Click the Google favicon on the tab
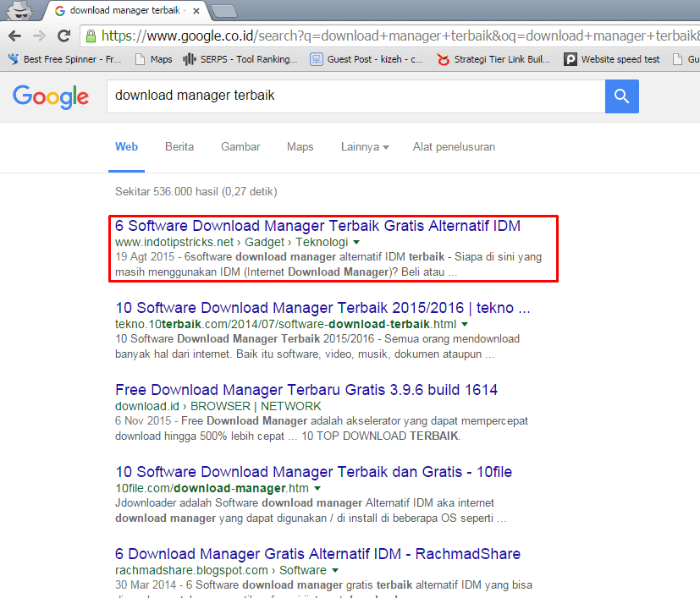The image size is (700, 598). (x=60, y=11)
